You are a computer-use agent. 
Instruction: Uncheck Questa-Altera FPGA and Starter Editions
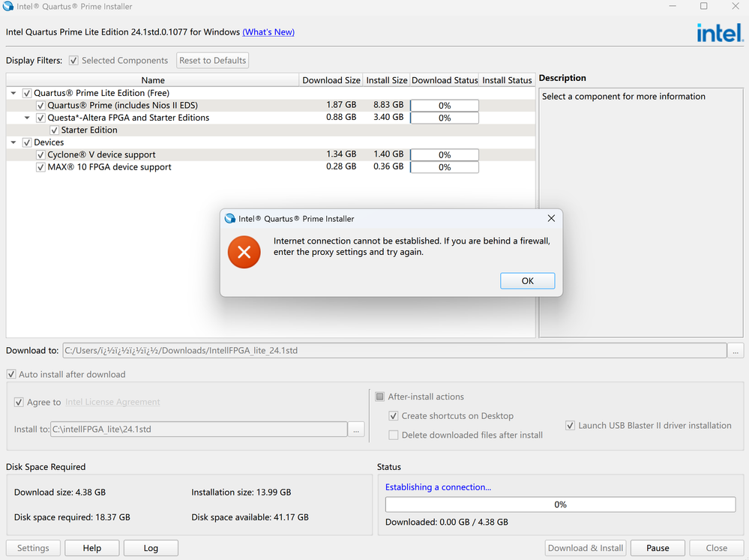point(40,118)
